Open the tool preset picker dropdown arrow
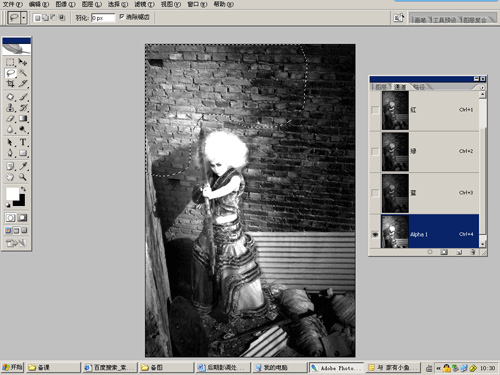The image size is (500, 375). pyautogui.click(x=24, y=18)
